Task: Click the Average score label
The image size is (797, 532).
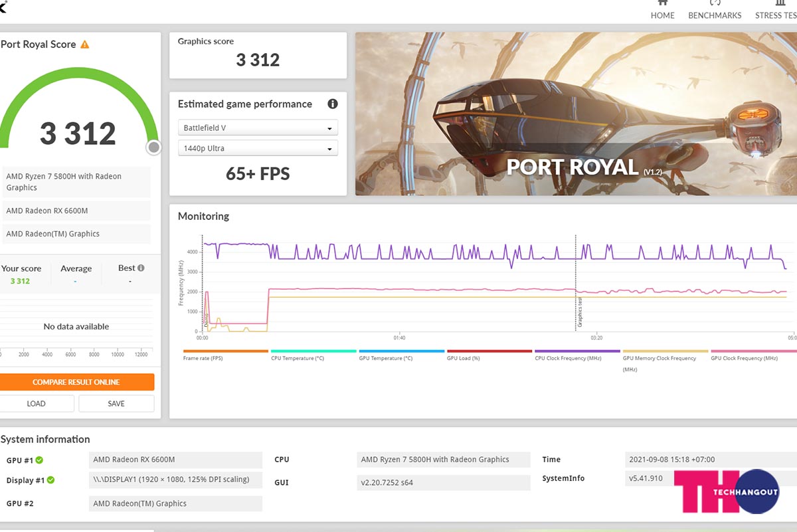Action: click(x=76, y=268)
